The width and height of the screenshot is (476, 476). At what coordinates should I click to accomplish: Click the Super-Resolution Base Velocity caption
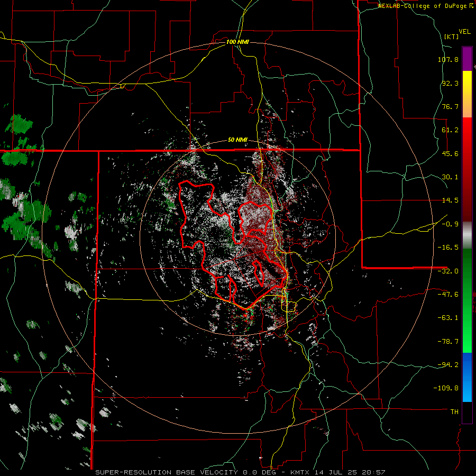tap(241, 472)
